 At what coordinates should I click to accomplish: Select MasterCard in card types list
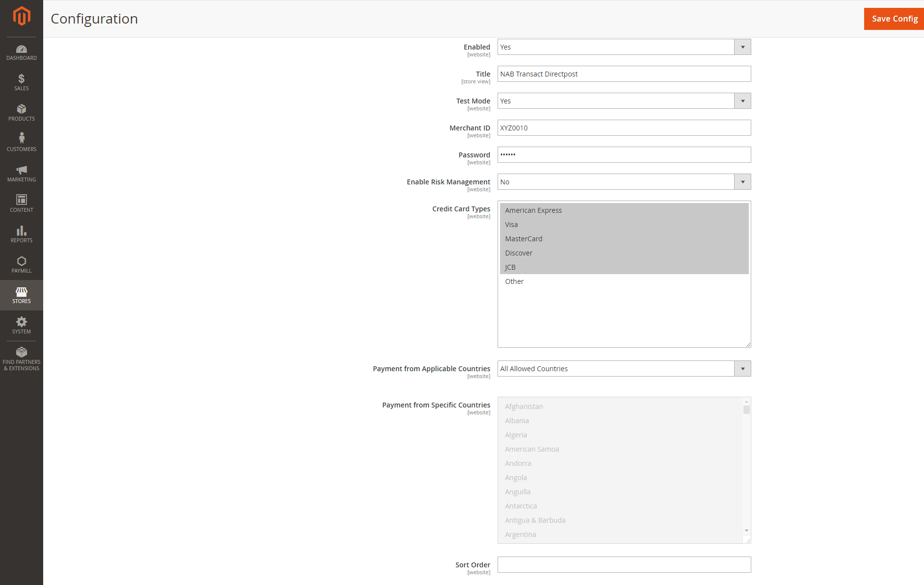(x=624, y=239)
